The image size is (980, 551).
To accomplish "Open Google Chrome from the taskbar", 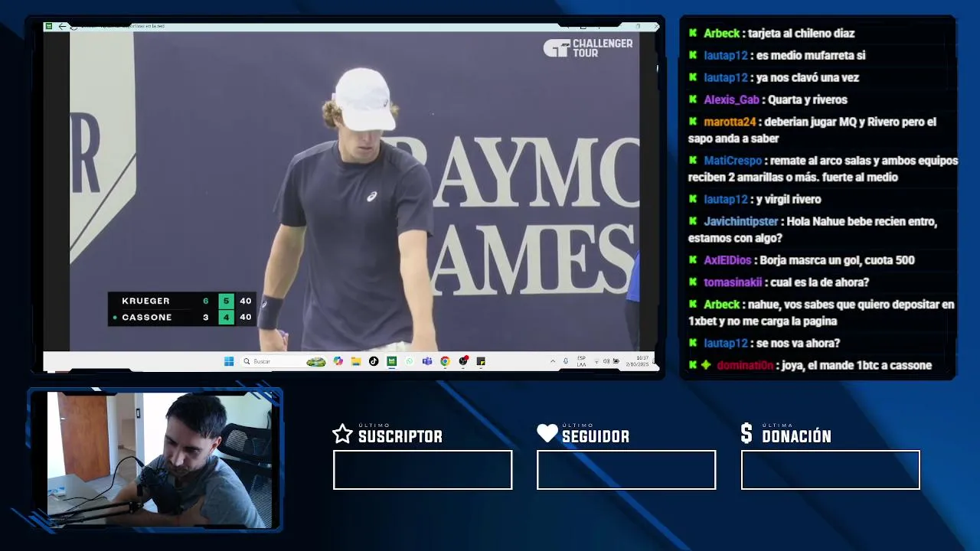I will [445, 361].
